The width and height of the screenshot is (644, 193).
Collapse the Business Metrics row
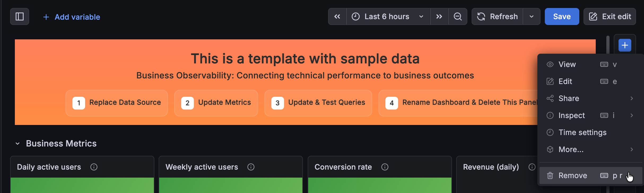point(18,144)
